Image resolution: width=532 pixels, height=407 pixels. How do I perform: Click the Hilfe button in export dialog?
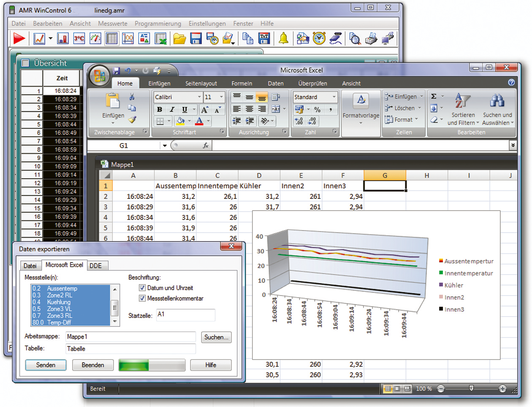point(211,365)
